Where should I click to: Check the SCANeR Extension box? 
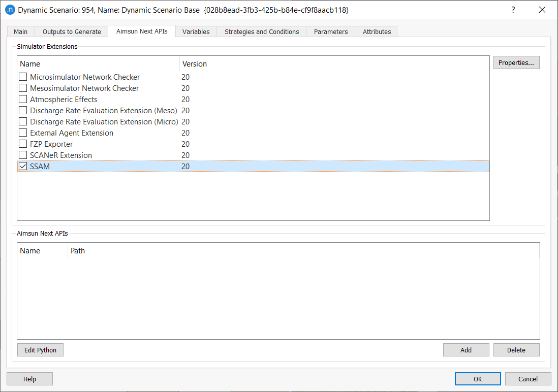pos(23,155)
